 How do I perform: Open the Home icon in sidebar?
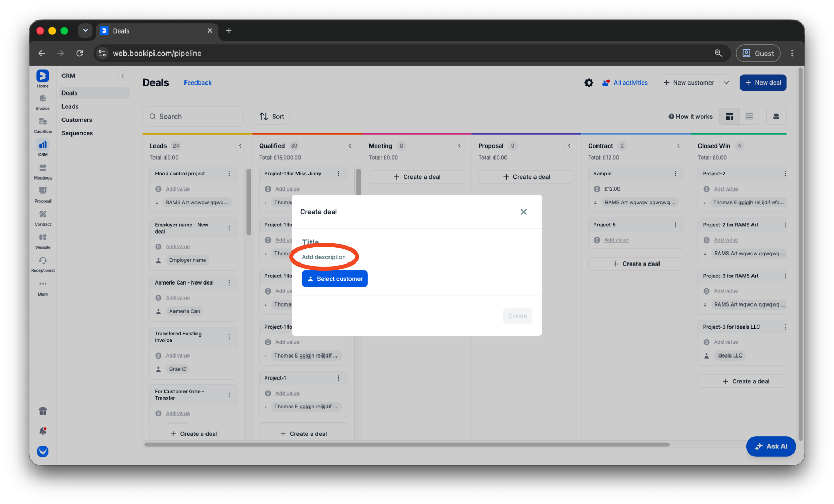(x=43, y=77)
